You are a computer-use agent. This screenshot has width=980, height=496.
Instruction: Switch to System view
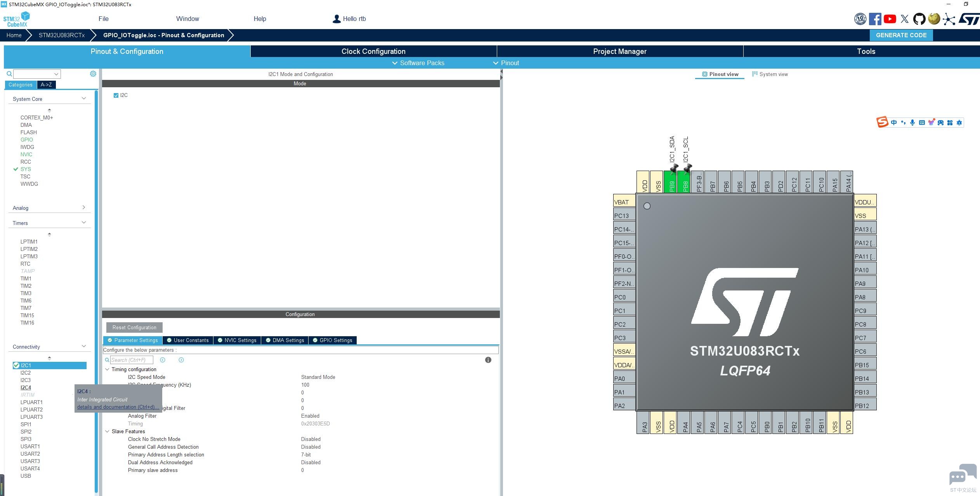pos(770,74)
